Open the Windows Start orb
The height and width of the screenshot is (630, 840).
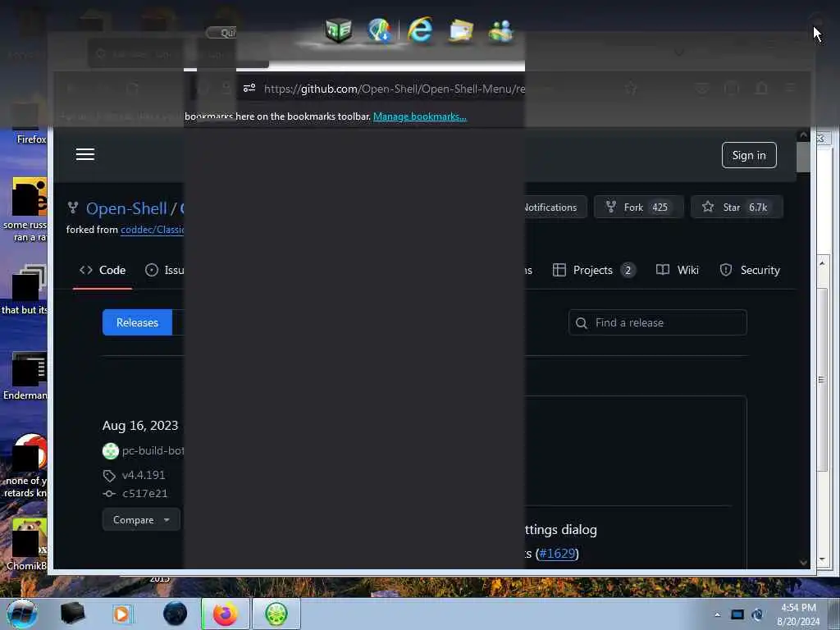22,614
